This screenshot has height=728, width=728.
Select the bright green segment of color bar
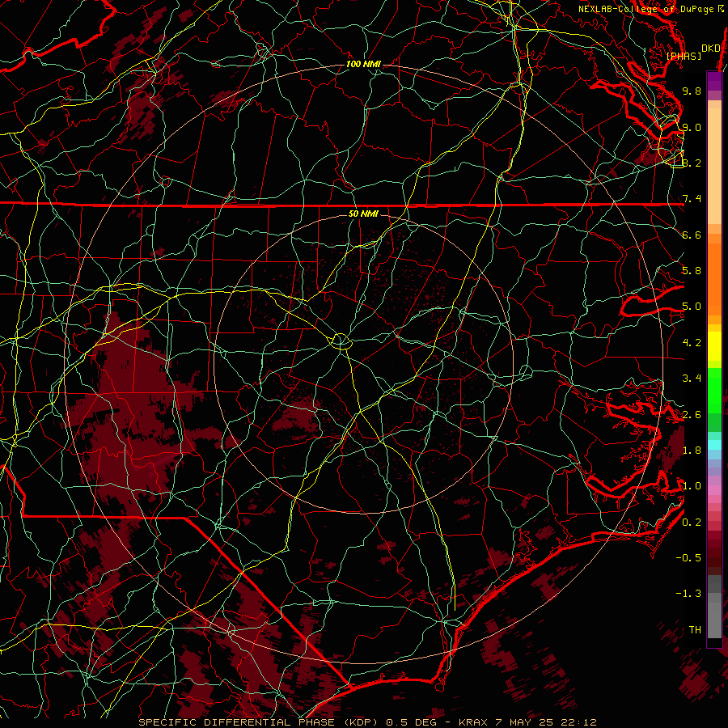[714, 390]
